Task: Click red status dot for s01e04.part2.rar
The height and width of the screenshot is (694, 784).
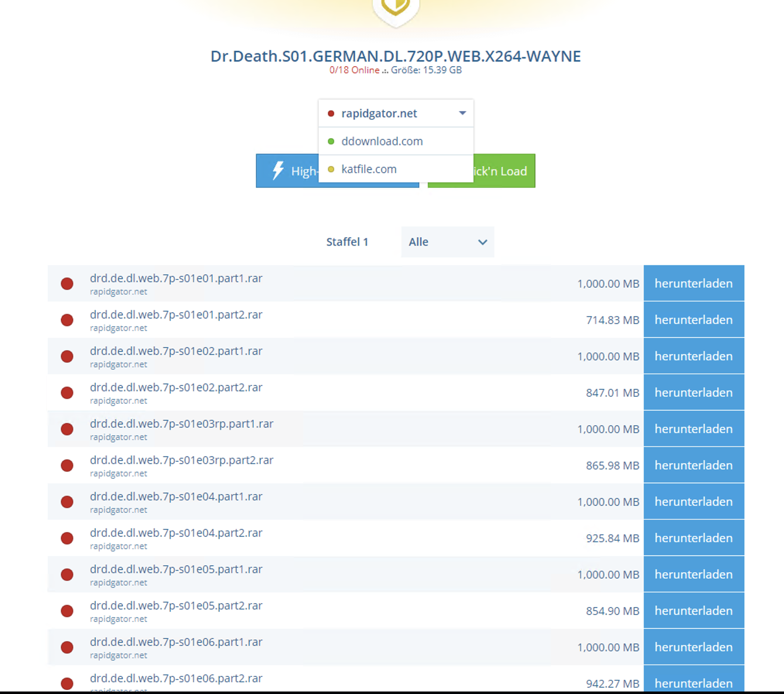Action: (67, 538)
